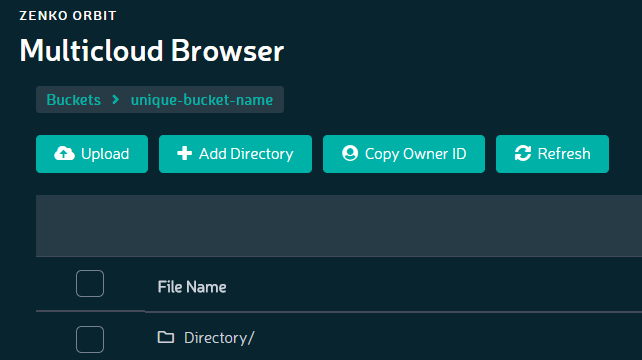
Task: Tick the select-all checkbox beside File Name
Action: click(x=90, y=283)
